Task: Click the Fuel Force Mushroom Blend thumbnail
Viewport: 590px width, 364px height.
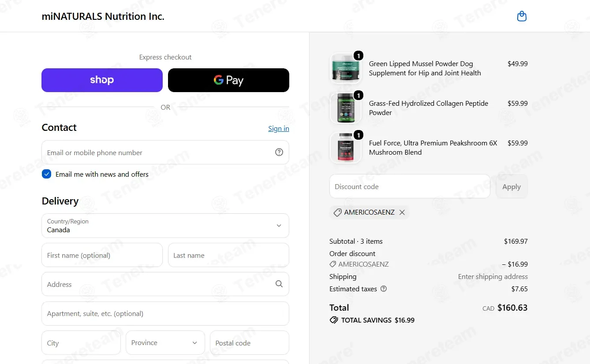Action: tap(345, 148)
